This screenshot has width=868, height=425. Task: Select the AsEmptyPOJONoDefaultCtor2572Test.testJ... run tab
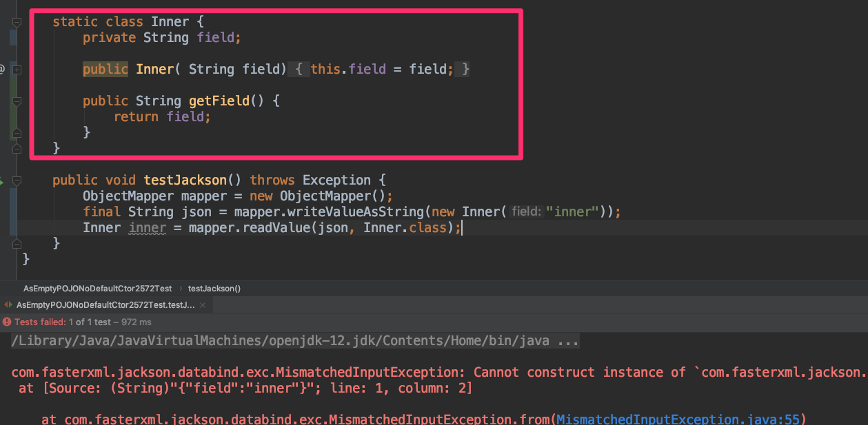click(105, 304)
